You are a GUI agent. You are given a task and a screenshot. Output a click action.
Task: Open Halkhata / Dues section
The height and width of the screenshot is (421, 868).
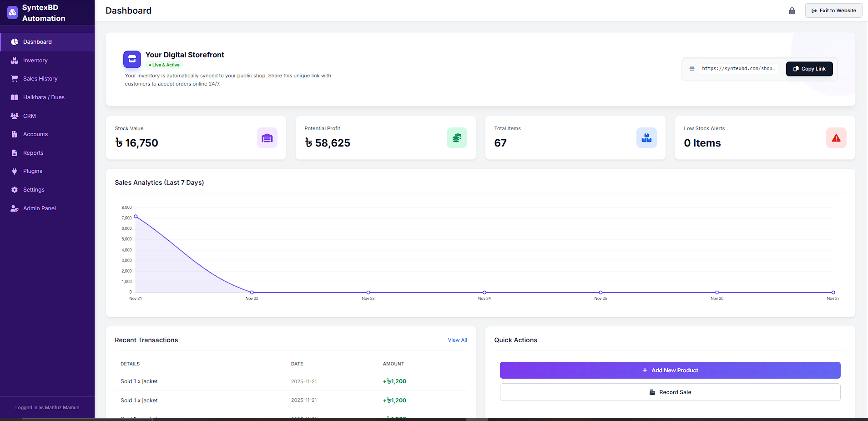coord(44,97)
